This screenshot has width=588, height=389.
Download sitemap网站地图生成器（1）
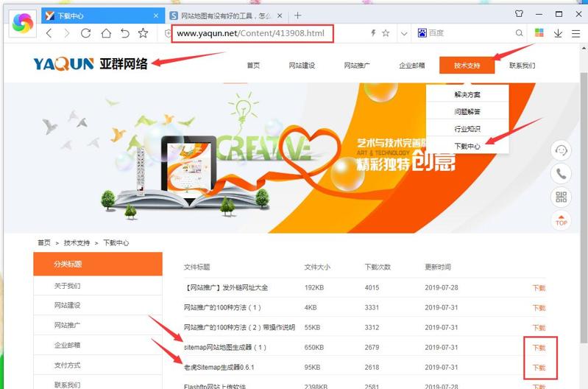(539, 348)
